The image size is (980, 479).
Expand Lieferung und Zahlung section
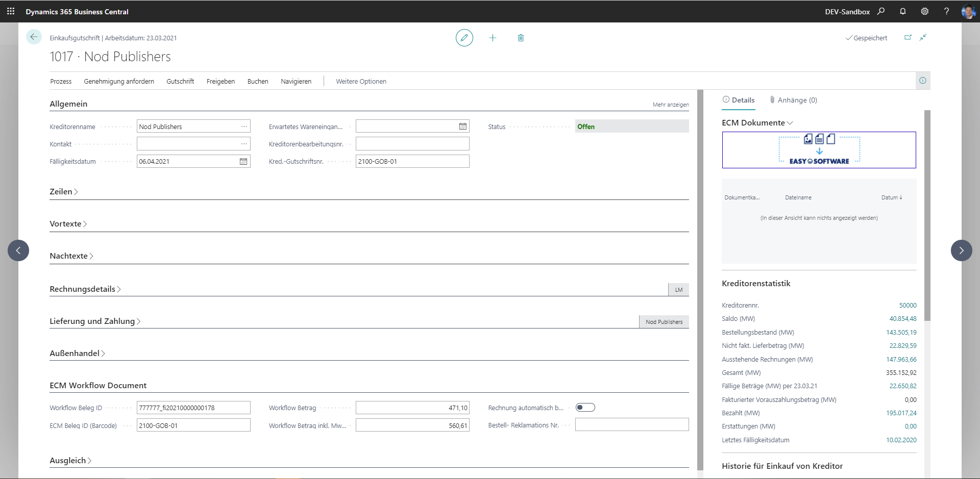pos(95,321)
